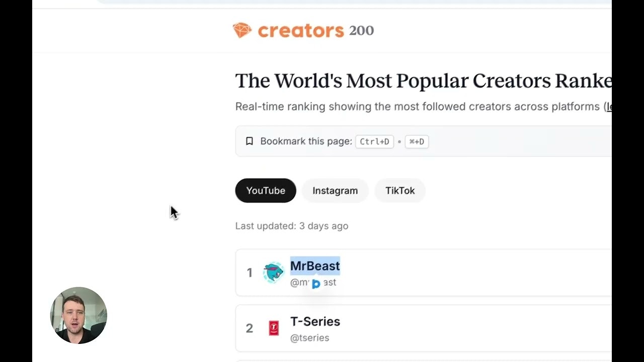Click the bookmark icon beside Bookmark this page

249,141
